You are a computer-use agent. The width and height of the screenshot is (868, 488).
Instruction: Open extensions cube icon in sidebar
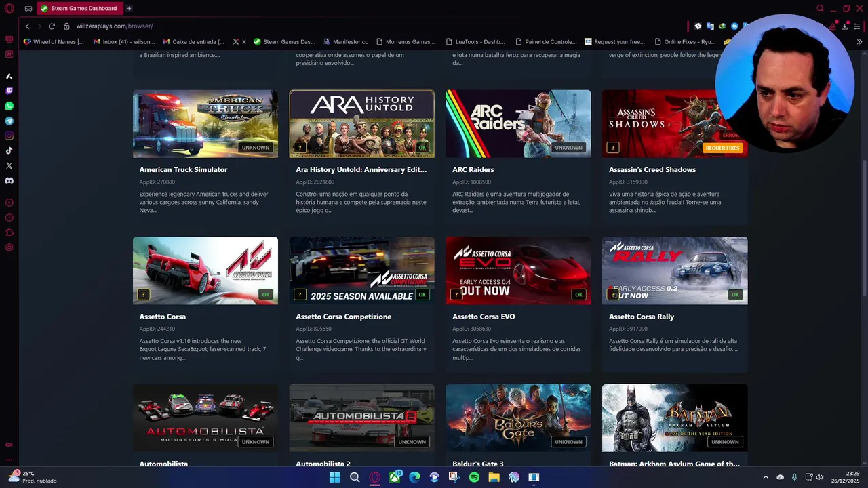pos(9,232)
